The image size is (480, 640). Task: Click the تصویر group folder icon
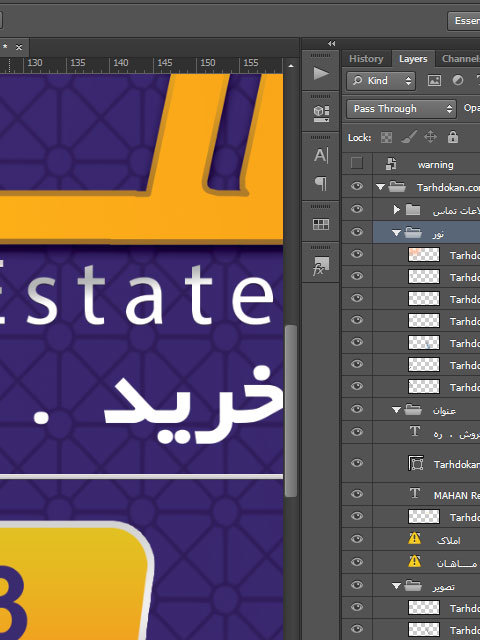coord(413,586)
